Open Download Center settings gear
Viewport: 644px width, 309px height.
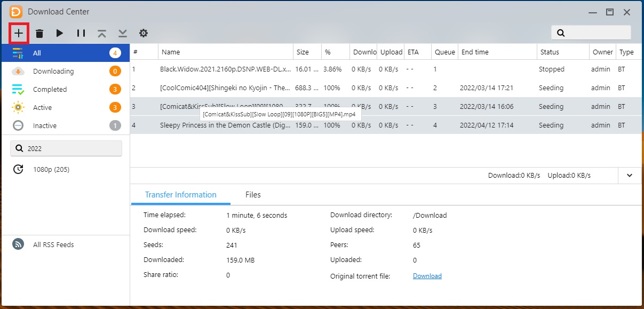click(x=144, y=33)
